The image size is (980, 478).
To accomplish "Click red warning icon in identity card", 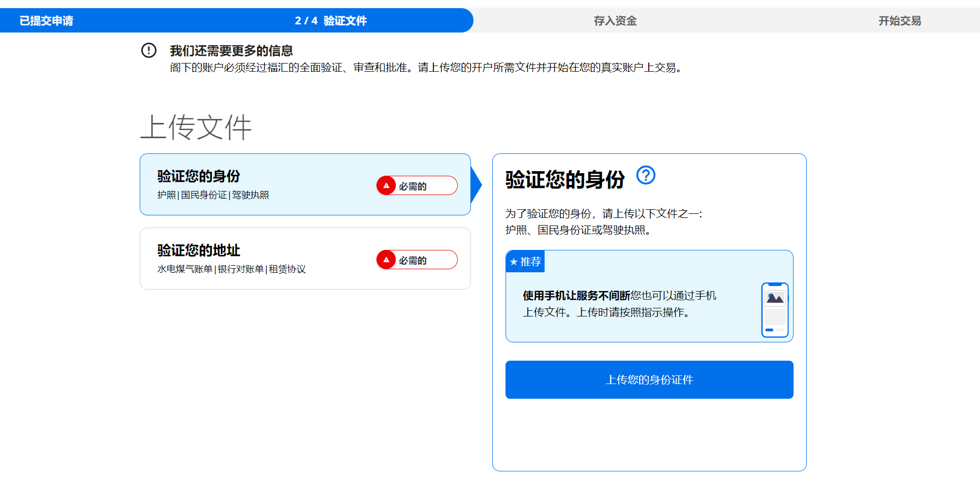I will [386, 185].
